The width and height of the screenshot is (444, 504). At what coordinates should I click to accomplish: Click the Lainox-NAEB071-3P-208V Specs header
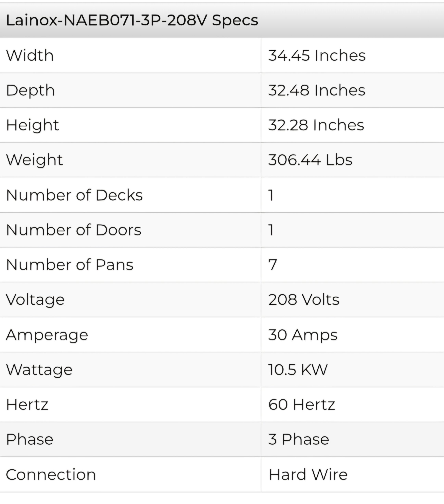pyautogui.click(x=132, y=20)
